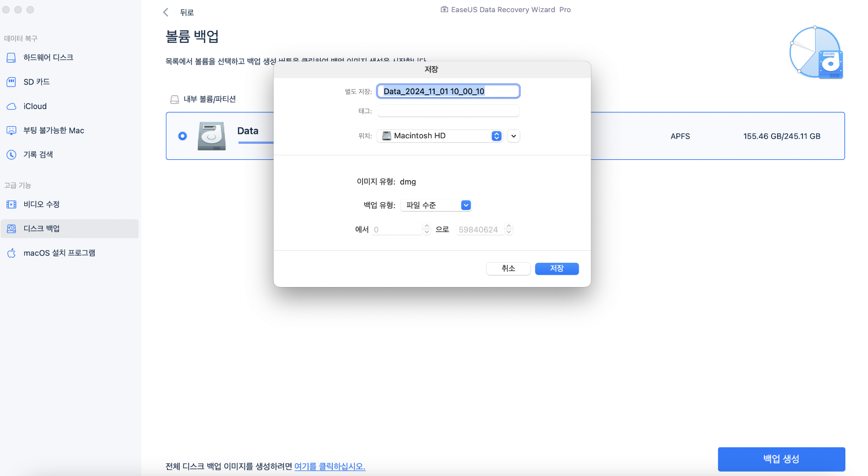Click the 에서 start value field
Viewport: 868px width, 476px height.
pyautogui.click(x=397, y=229)
